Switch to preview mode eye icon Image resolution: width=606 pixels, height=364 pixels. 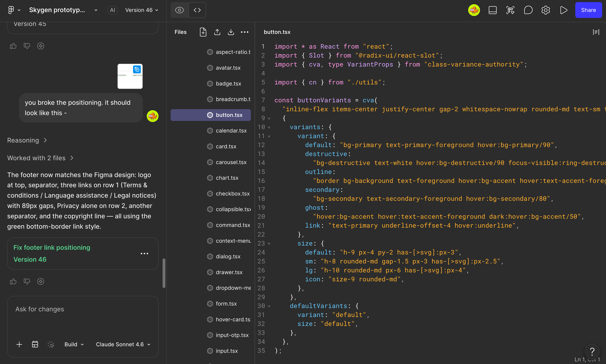pyautogui.click(x=180, y=10)
